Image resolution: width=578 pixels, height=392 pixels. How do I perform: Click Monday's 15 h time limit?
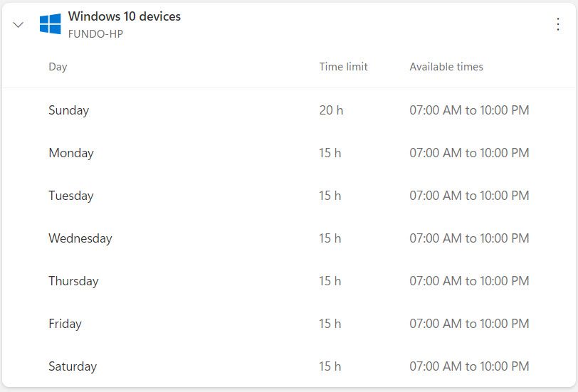pos(330,153)
